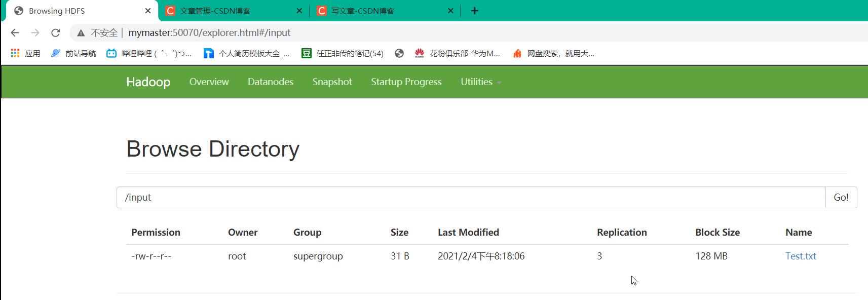
Task: Open the Startup Progress page
Action: click(406, 82)
